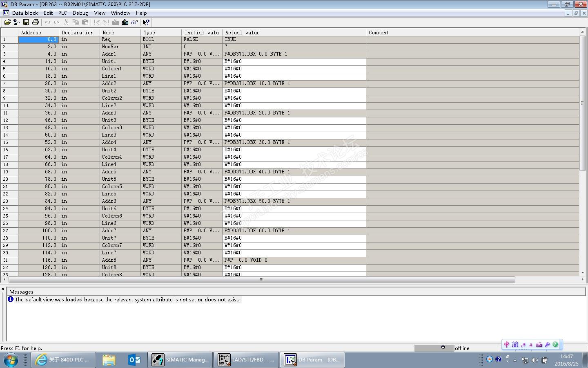The width and height of the screenshot is (588, 368).
Task: Open the Windows Start menu
Action: pos(11,360)
